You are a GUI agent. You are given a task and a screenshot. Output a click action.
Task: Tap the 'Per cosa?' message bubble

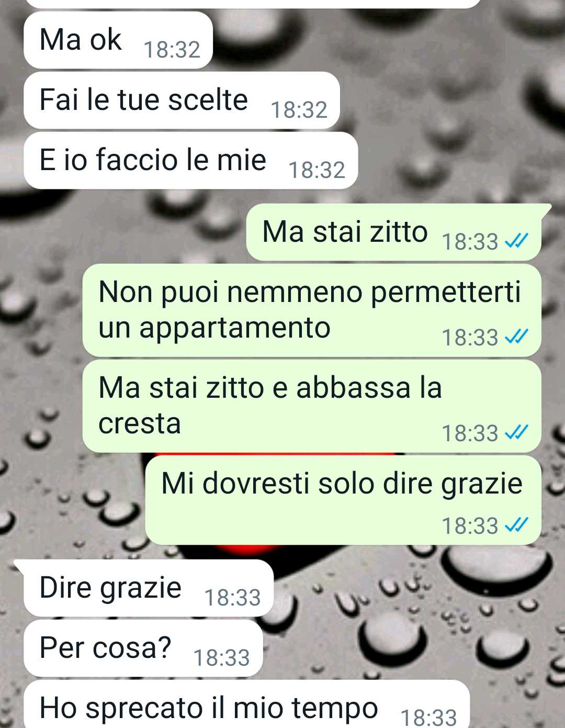143,648
